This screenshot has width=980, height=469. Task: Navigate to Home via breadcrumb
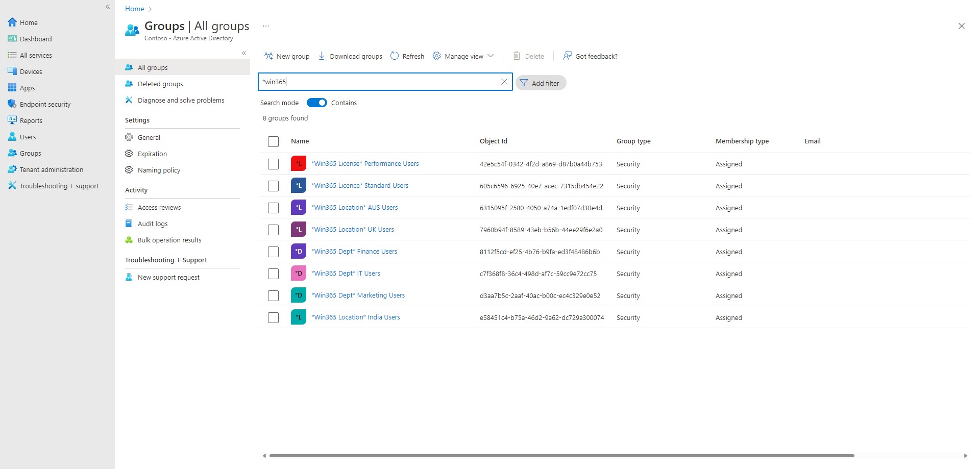pyautogui.click(x=134, y=9)
